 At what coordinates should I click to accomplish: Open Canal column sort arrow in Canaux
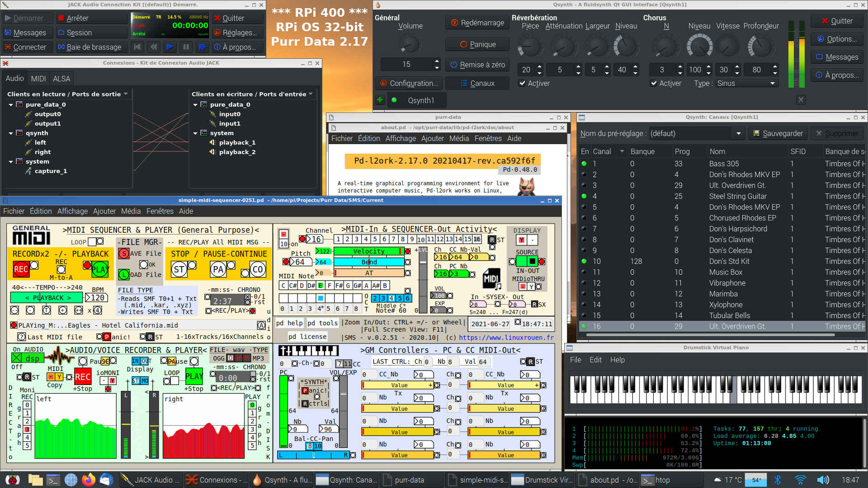pos(622,151)
